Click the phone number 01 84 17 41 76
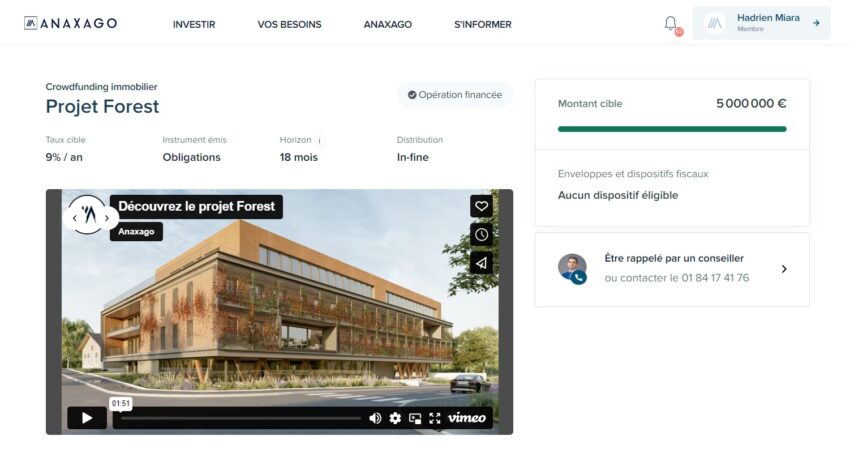 tap(715, 278)
